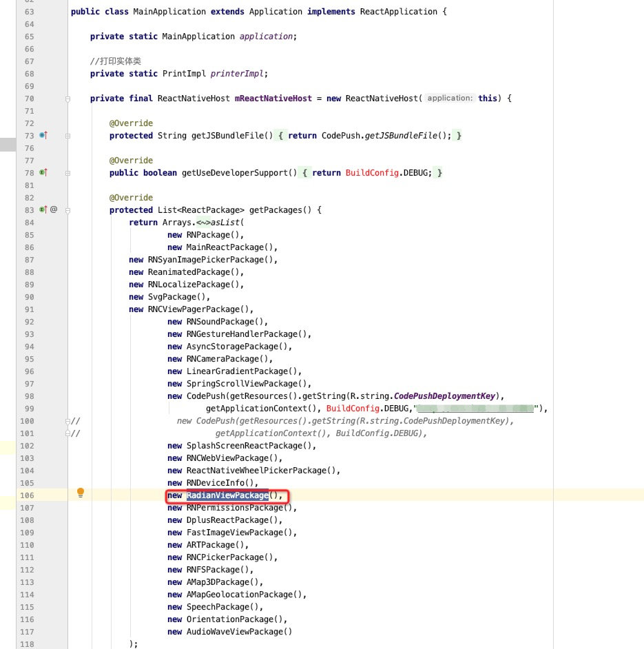644x649 pixels.
Task: Click RNPermissionsPackage() on line 107
Action: (239, 508)
